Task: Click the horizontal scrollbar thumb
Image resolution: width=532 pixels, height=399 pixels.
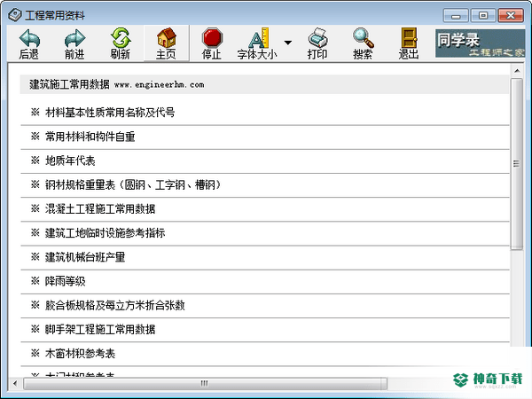Action: coord(205,383)
